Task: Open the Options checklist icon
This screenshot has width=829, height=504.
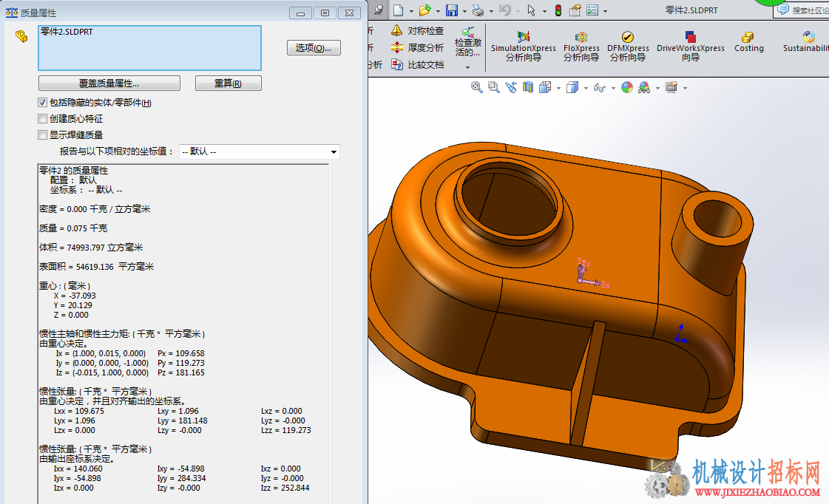Action: (x=592, y=10)
